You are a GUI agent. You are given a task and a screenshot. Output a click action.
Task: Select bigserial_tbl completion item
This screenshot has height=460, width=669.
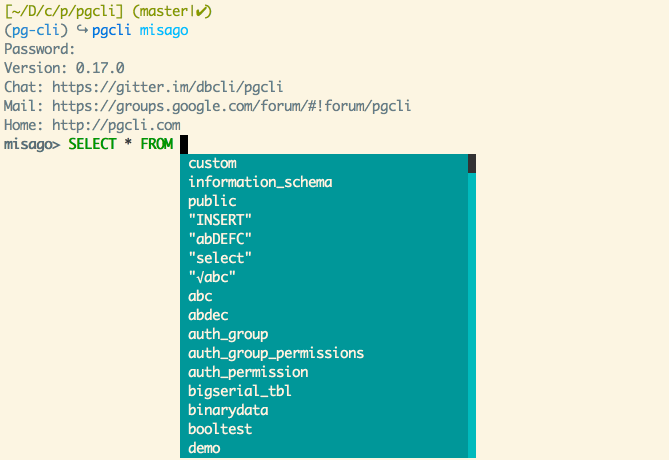pos(240,391)
